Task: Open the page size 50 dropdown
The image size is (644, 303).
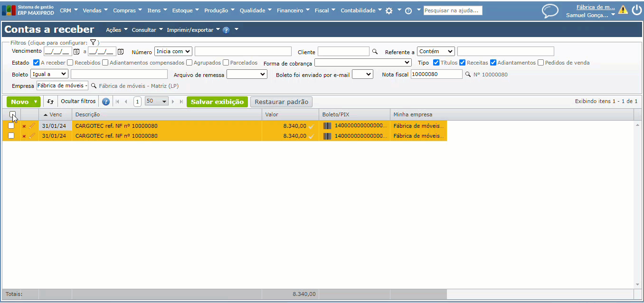Action: coord(157,102)
